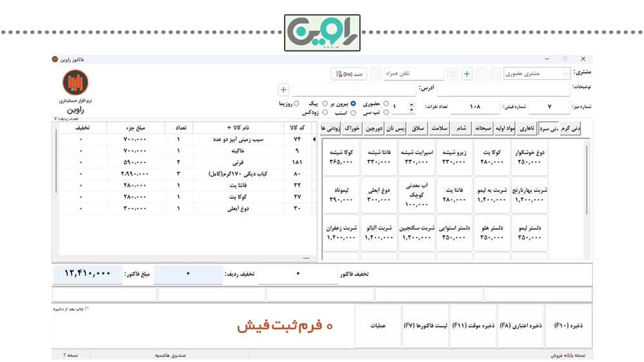Add the شربت زعفران item tile
The image size is (644, 362).
coord(341,232)
